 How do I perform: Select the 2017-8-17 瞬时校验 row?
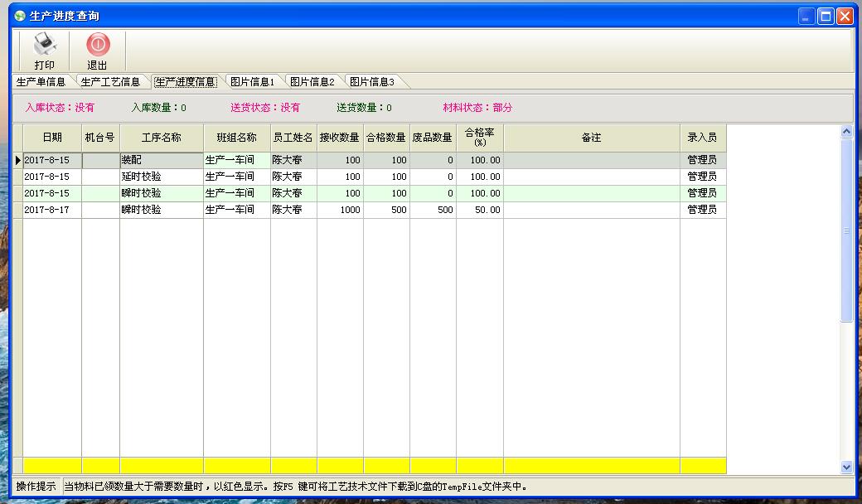click(x=162, y=211)
